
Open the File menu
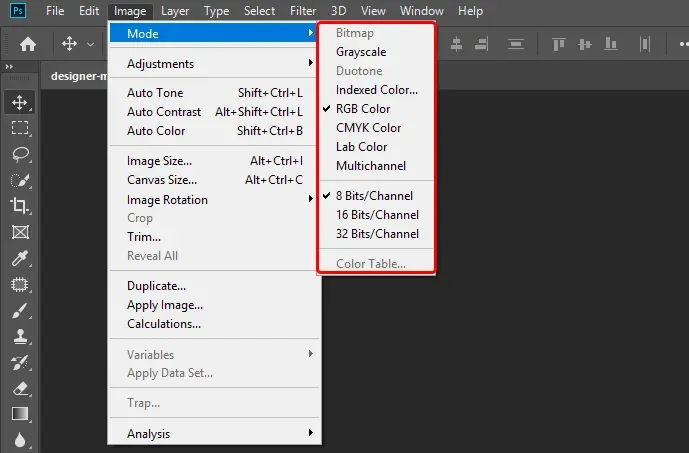pyautogui.click(x=55, y=11)
